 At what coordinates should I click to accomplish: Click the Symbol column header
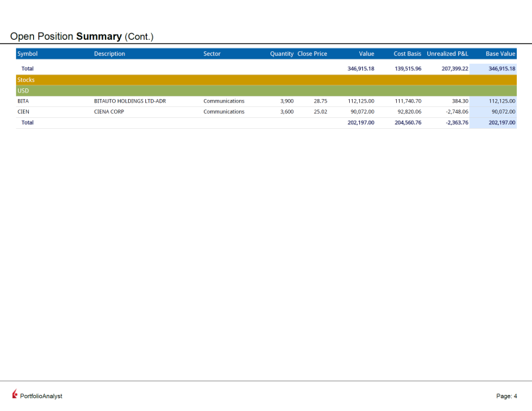(27, 54)
